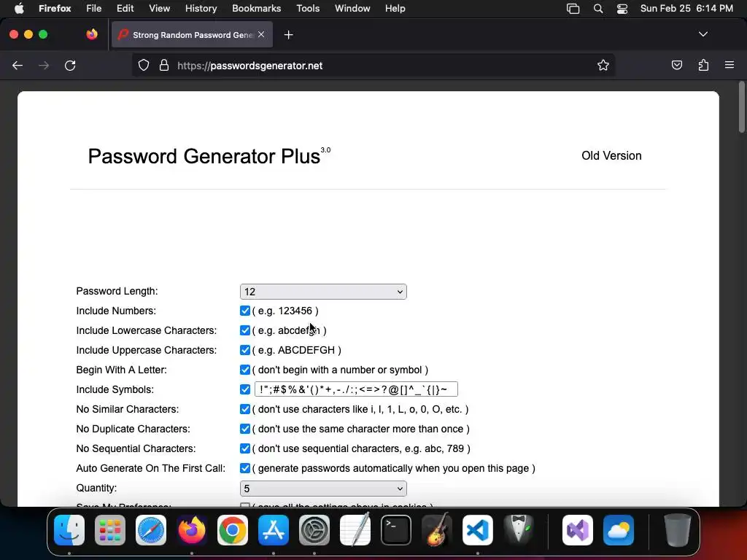The image size is (747, 560).
Task: Launch GarageBand from the Dock
Action: [437, 530]
